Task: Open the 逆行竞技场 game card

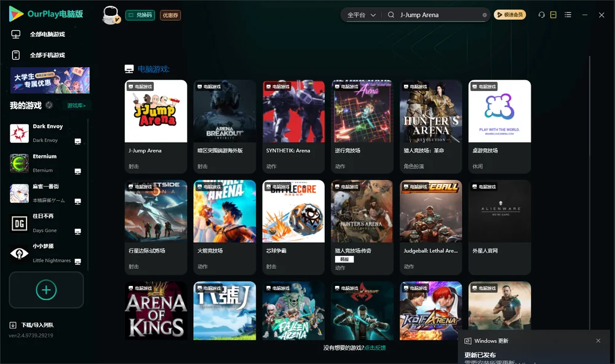Action: click(362, 126)
